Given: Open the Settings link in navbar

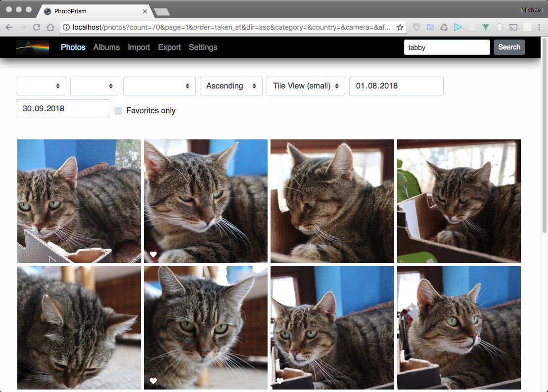Looking at the screenshot, I should (203, 47).
